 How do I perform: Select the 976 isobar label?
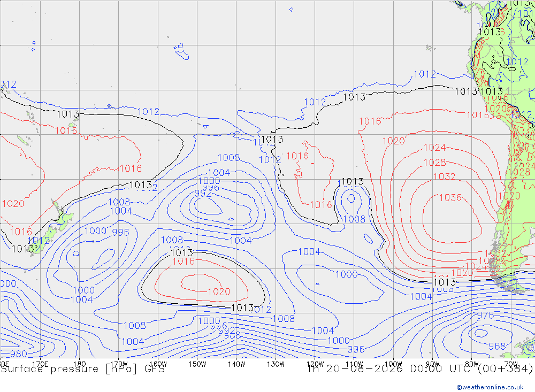coord(485,315)
